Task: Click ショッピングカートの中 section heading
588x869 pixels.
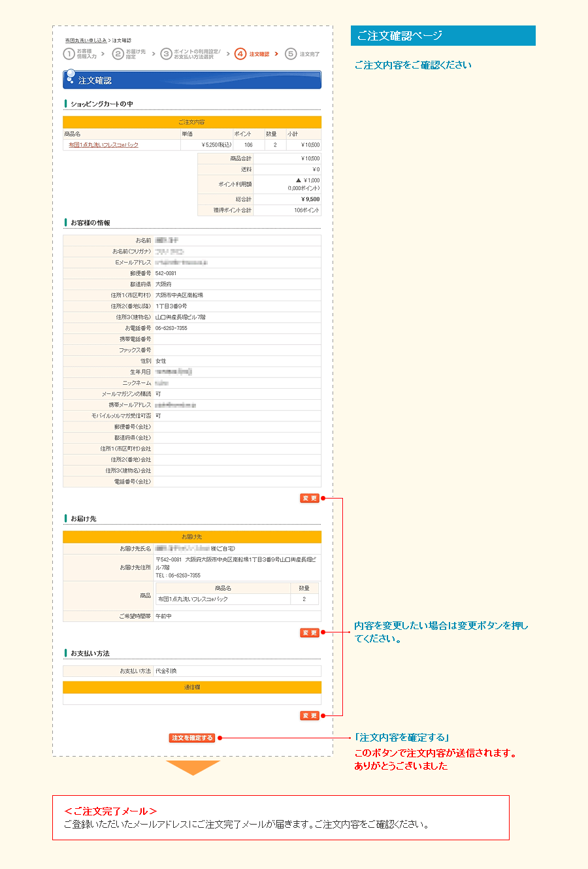Action: (x=102, y=104)
